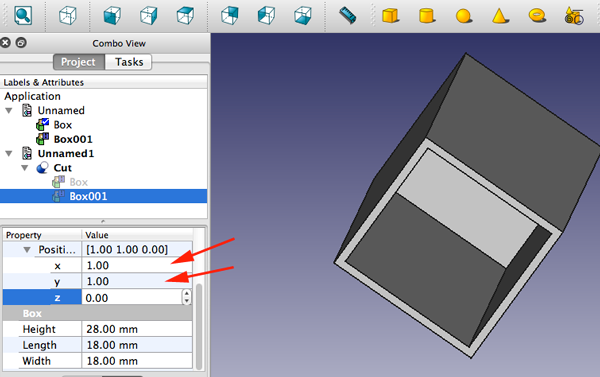
Task: Collapse the Unnamed document tree
Action: (9, 111)
